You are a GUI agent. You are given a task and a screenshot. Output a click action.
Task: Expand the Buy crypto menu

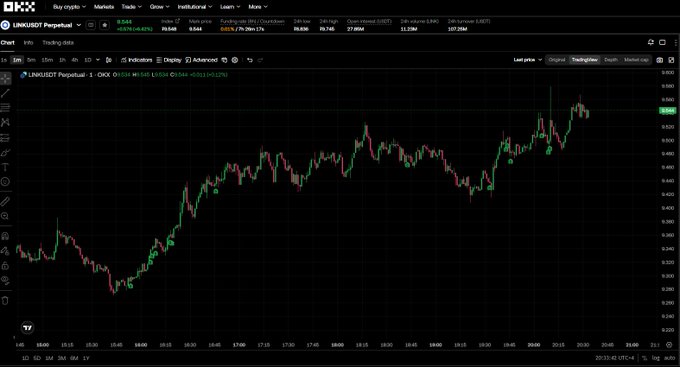click(x=69, y=7)
